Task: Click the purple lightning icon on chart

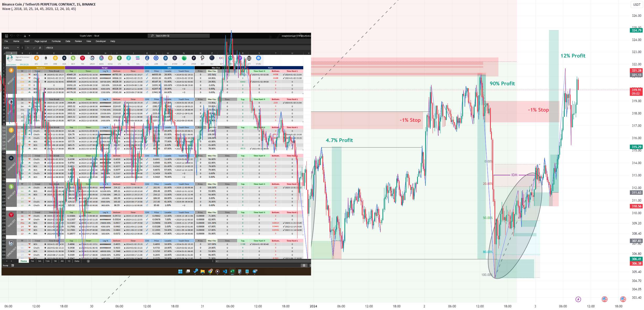Action: pyautogui.click(x=578, y=299)
